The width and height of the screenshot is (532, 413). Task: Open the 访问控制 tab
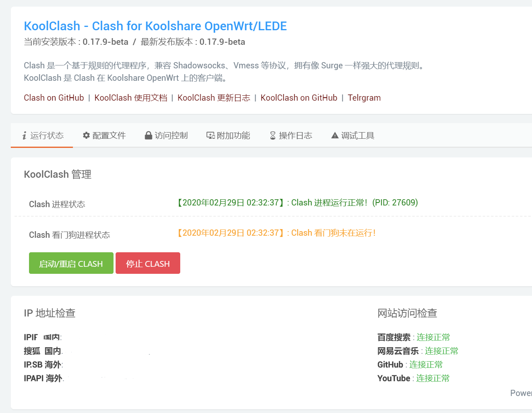[171, 135]
